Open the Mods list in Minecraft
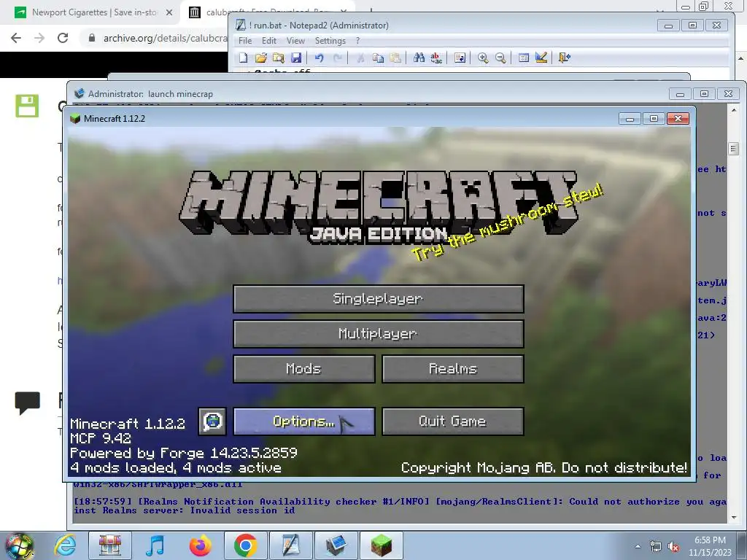Image resolution: width=747 pixels, height=560 pixels. pos(304,369)
